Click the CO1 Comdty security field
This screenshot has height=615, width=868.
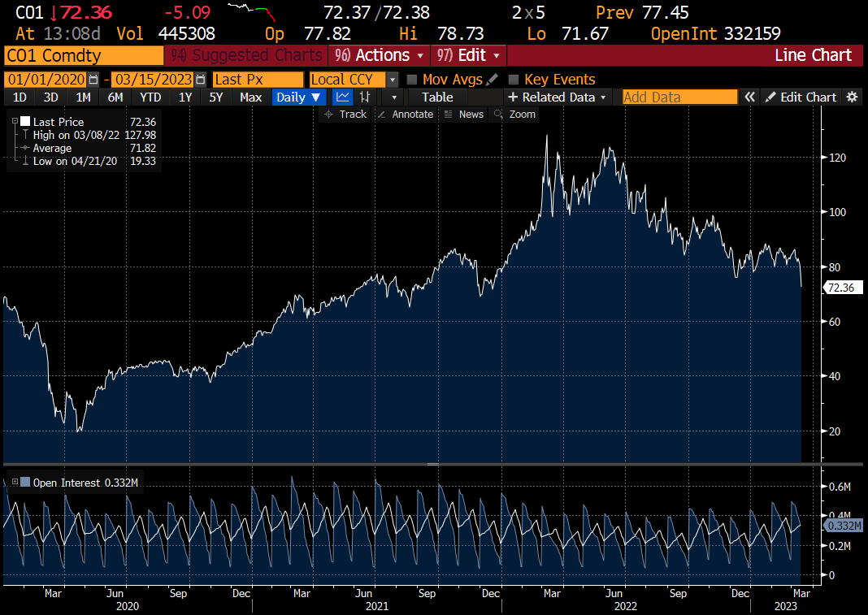point(85,55)
